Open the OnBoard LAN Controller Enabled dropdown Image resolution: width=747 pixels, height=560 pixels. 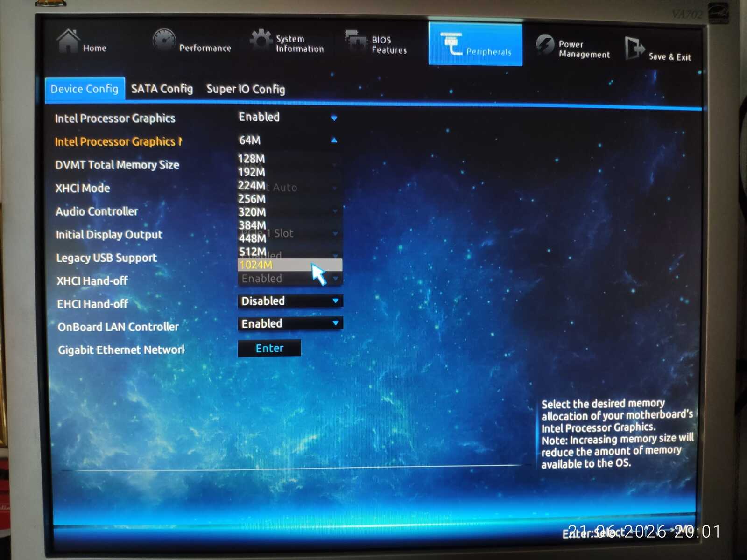pos(290,323)
